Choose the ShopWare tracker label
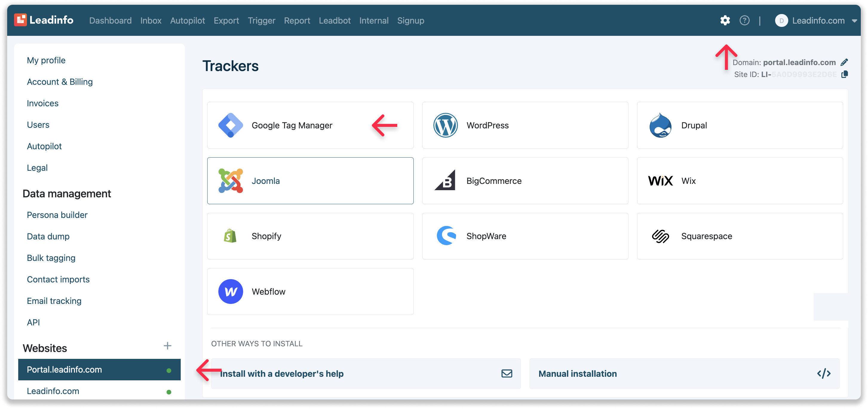868x409 pixels. pos(486,236)
